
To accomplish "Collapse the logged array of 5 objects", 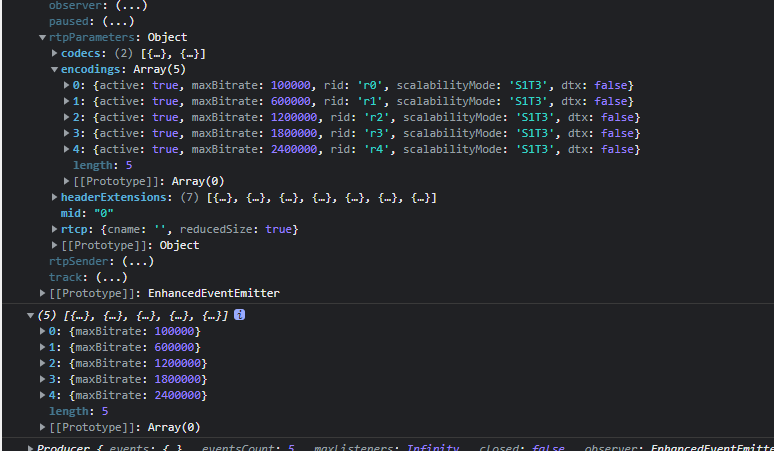I will tap(30, 315).
